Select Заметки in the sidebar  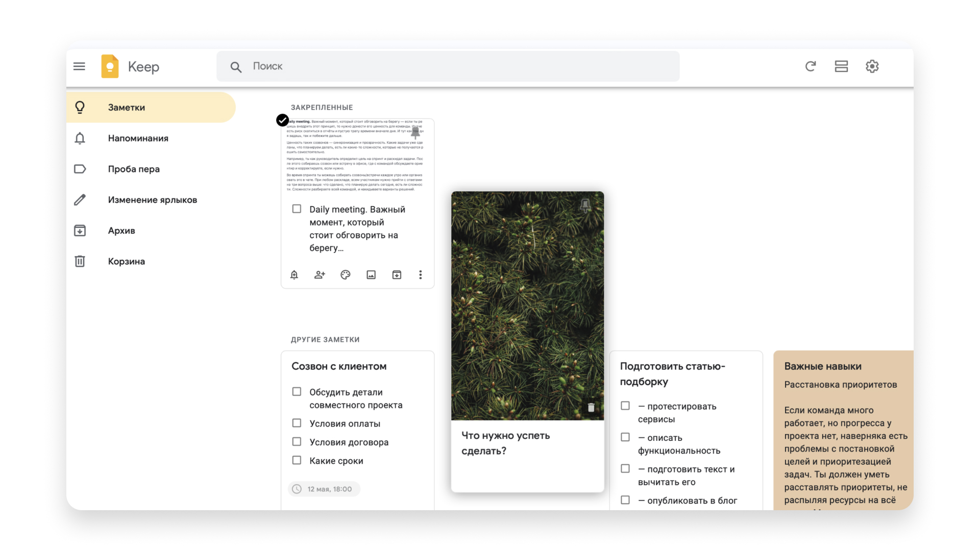pos(151,108)
